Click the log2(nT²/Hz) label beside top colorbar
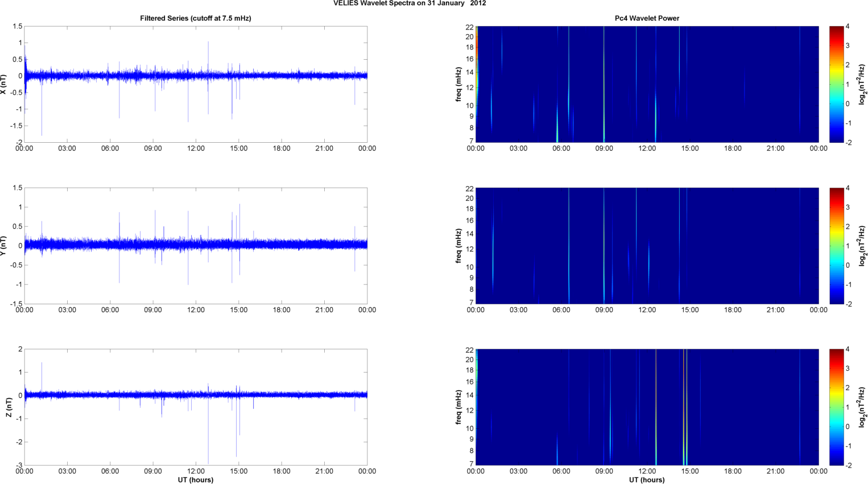This screenshot has width=868, height=484. tap(862, 84)
